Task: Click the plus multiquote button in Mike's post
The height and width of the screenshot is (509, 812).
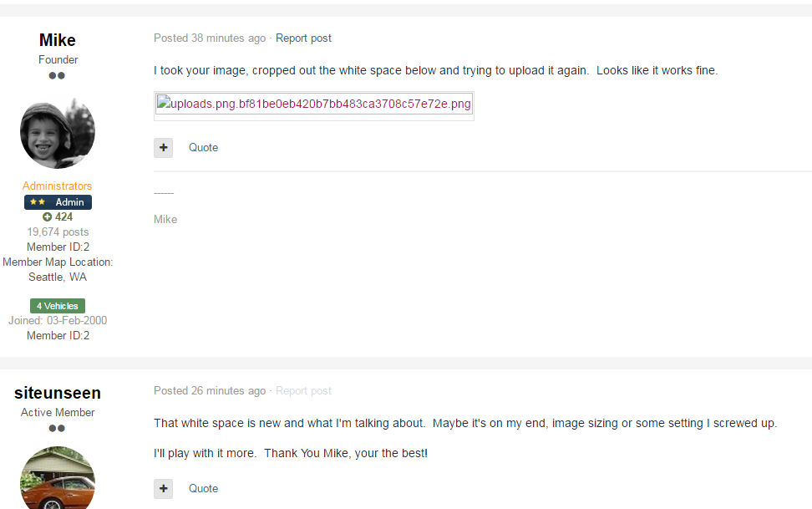Action: (163, 148)
